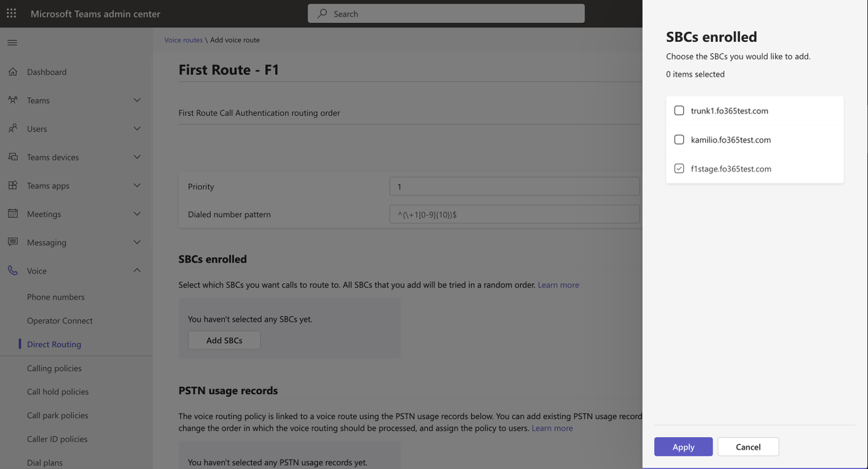This screenshot has width=868, height=469.
Task: Click the search magnifier icon
Action: [x=322, y=13]
